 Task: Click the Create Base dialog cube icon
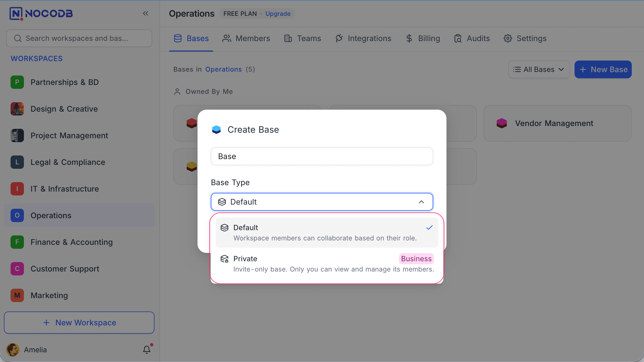(216, 129)
